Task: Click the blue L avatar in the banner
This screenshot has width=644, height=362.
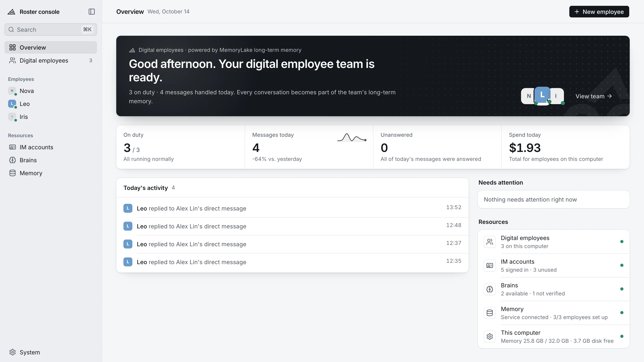Action: pos(542,95)
